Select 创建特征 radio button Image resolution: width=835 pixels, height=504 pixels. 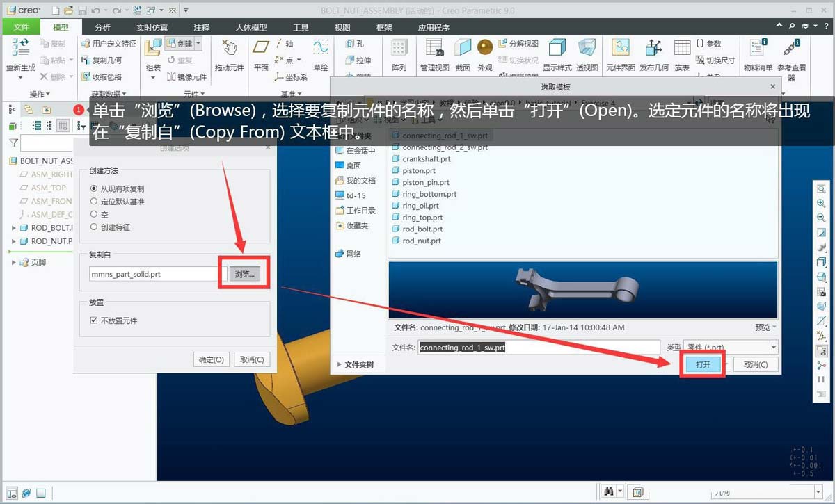point(94,227)
